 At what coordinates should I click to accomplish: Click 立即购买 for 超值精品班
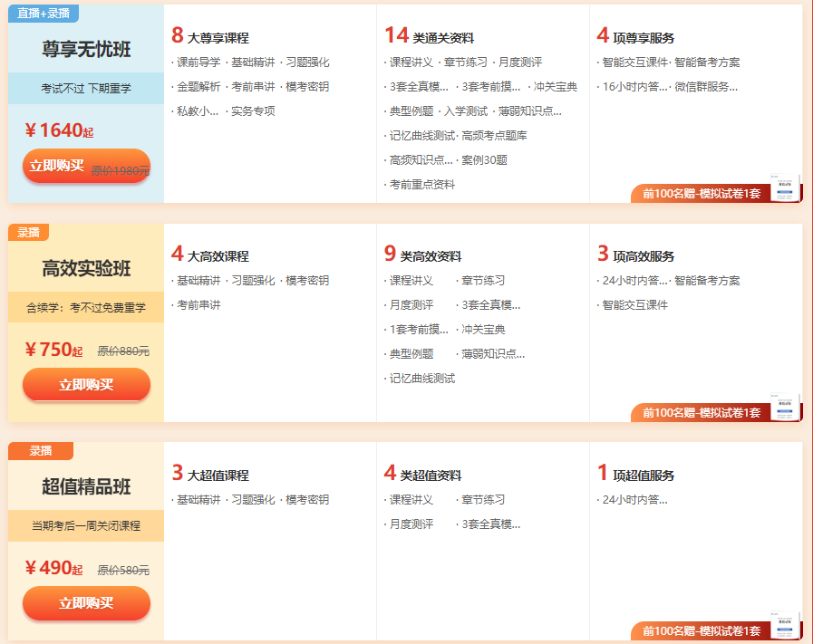click(x=86, y=603)
